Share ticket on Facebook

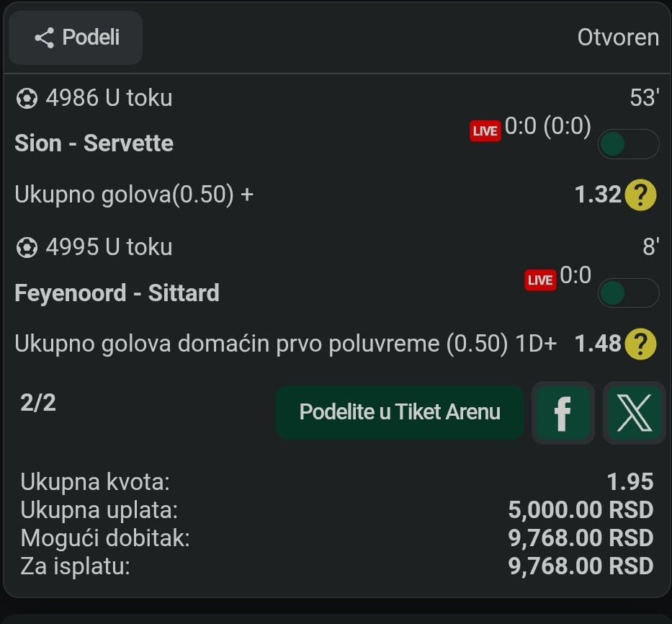563,413
